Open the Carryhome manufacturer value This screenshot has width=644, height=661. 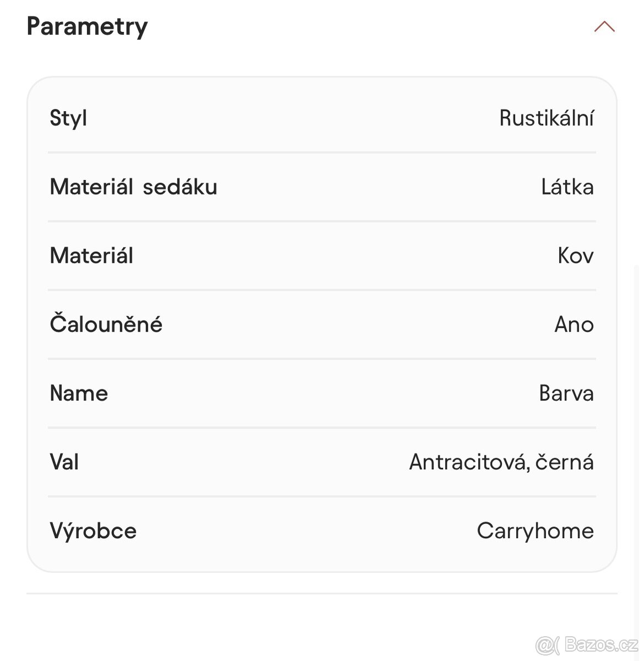[x=535, y=531]
